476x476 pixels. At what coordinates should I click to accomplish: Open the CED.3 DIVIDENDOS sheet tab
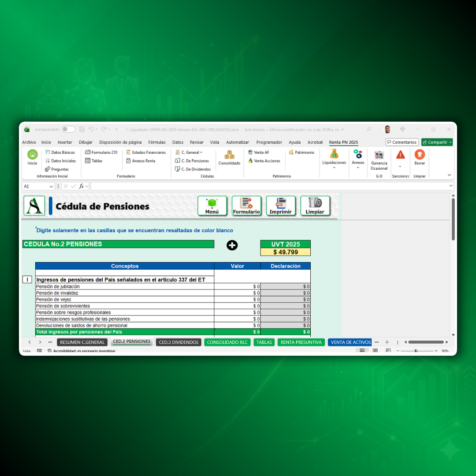click(178, 342)
